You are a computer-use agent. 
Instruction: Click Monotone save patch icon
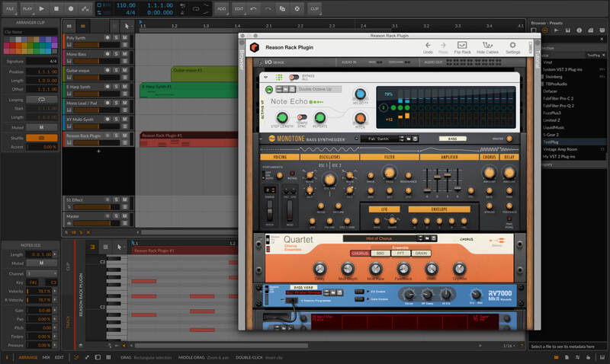tap(415, 139)
